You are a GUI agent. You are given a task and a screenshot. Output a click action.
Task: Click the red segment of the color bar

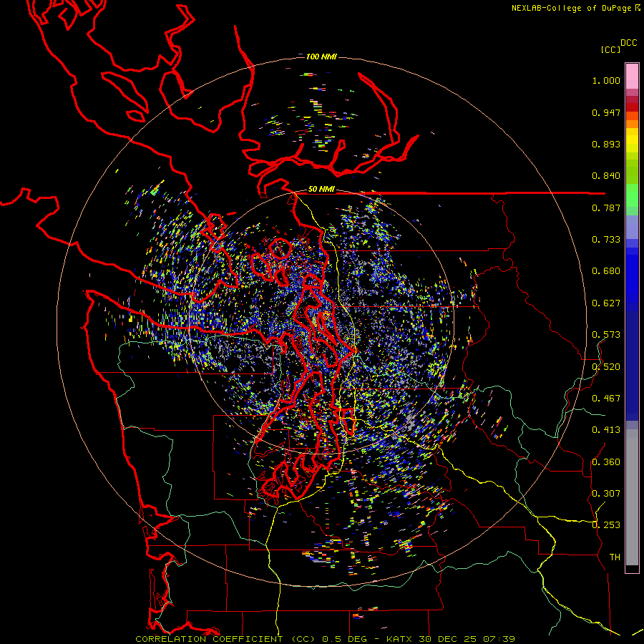(x=632, y=107)
